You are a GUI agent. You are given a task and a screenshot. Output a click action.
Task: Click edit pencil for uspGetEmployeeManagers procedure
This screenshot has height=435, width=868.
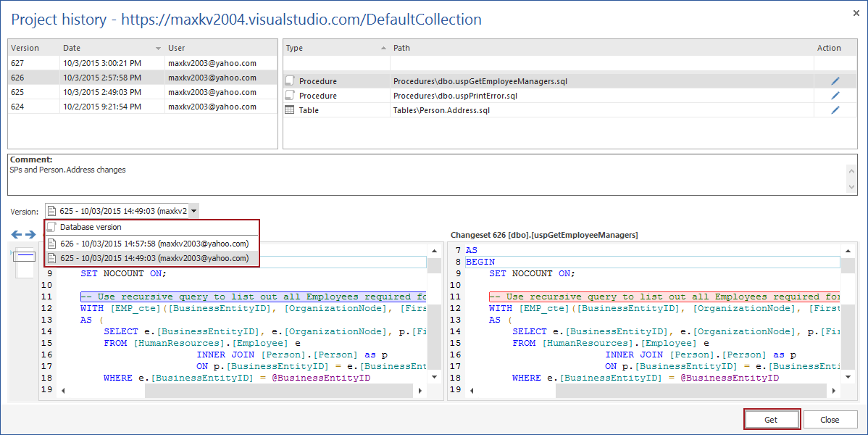(835, 81)
